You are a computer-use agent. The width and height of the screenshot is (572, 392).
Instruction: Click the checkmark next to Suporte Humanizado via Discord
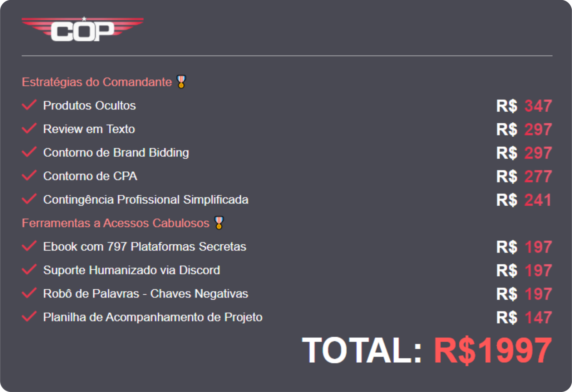29,270
